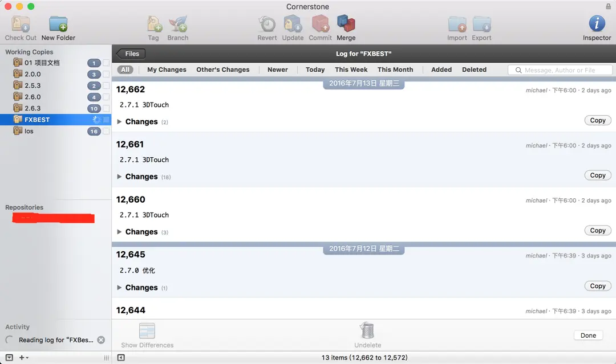The image size is (616, 364).
Task: Expand Changes for revision 12,662
Action: point(119,121)
